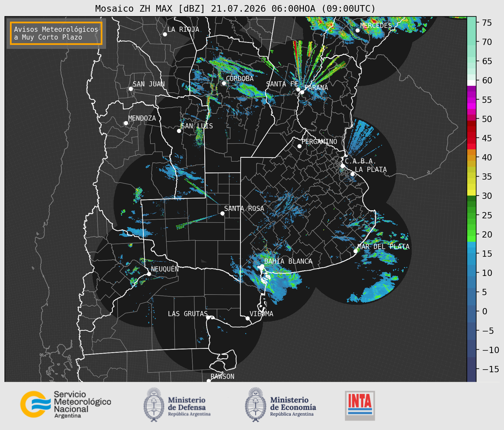Select the Santa Rosa city marker
504x430 pixels.
tap(222, 213)
